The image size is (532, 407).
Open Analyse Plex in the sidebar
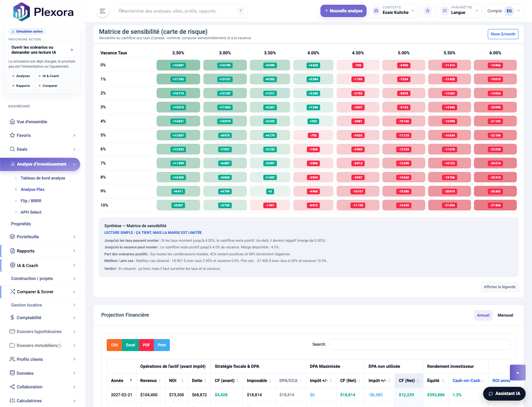[x=33, y=189]
